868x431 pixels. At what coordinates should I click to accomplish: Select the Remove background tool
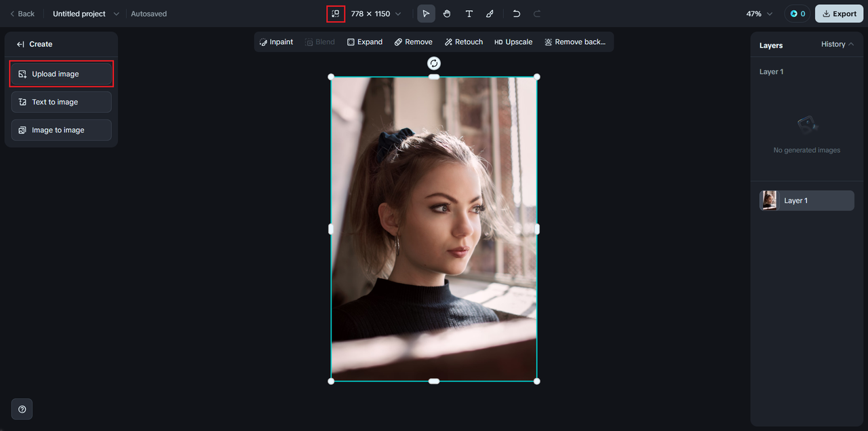click(x=575, y=42)
